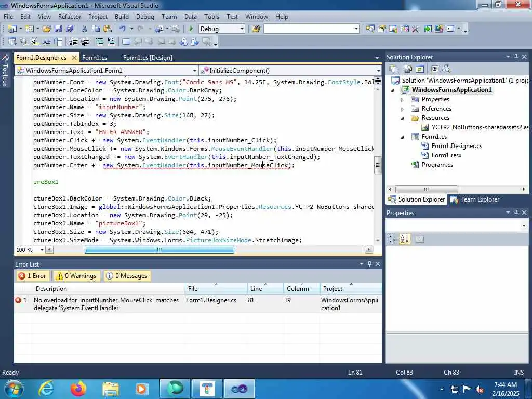Expand the References tree node

[403, 109]
